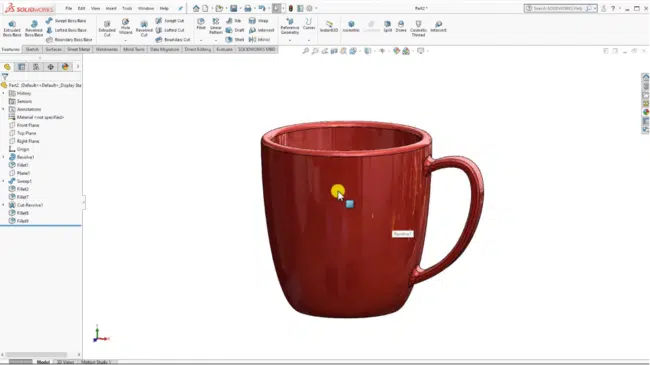
Task: Open the File menu
Action: [68, 8]
